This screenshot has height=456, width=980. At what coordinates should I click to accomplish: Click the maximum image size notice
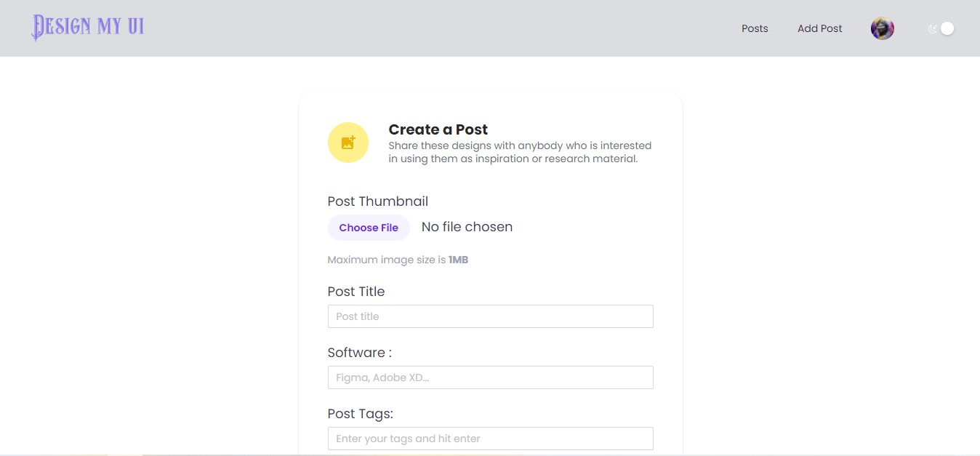click(398, 260)
